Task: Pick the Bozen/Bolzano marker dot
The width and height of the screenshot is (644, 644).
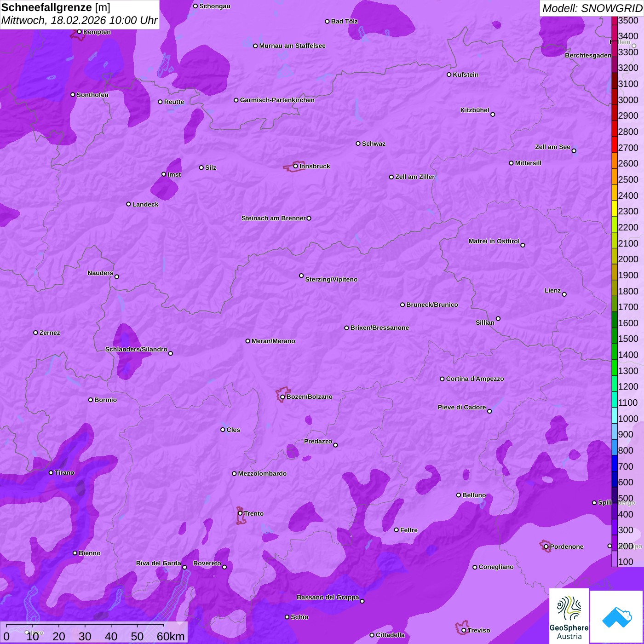Action: [282, 397]
